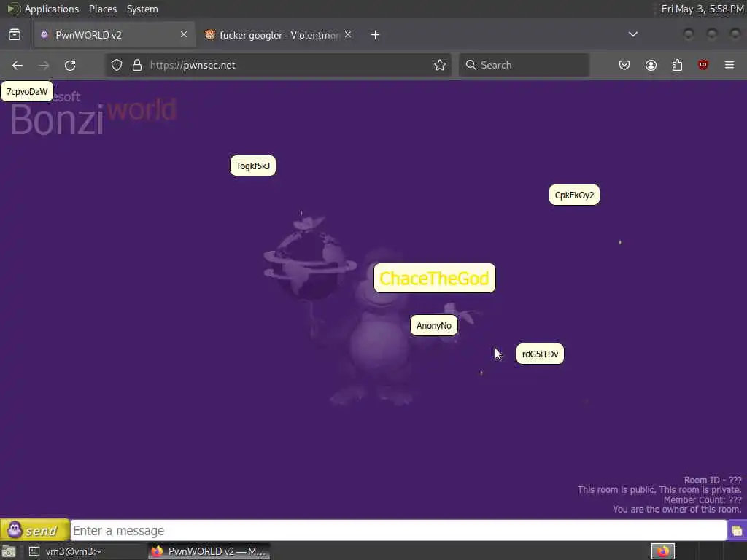Open the Pocket save icon
Viewport: 747px width, 560px height.
pyautogui.click(x=624, y=65)
